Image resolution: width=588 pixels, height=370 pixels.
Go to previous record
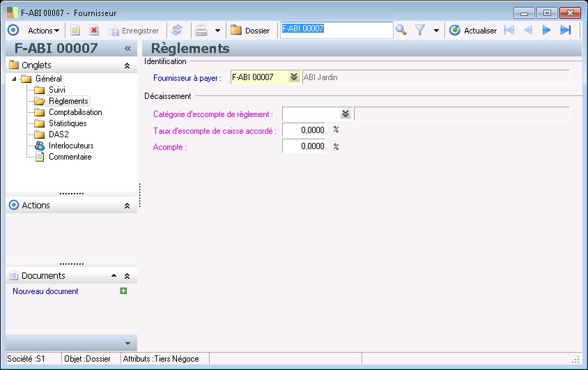pos(528,30)
